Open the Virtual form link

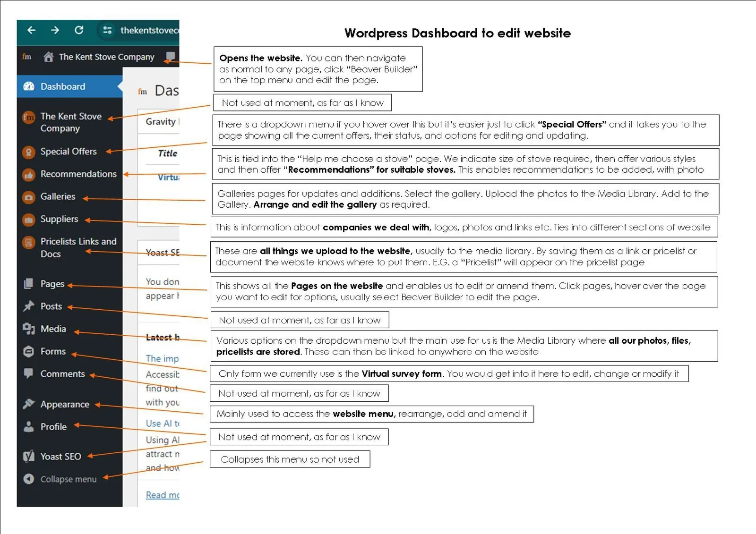[x=168, y=178]
